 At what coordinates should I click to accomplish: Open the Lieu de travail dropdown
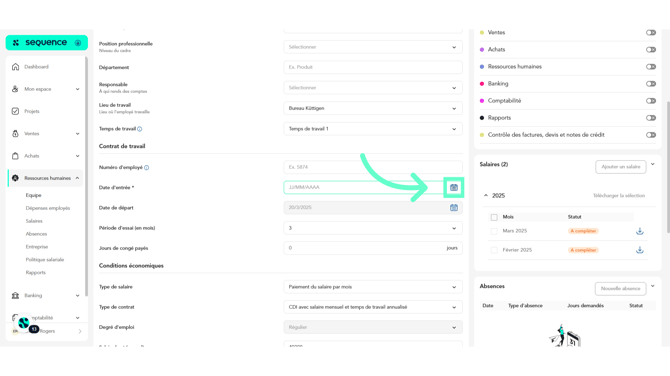tap(373, 108)
